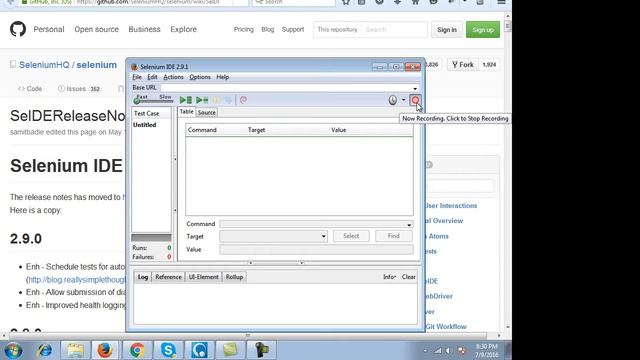Play current test case icon

(202, 100)
